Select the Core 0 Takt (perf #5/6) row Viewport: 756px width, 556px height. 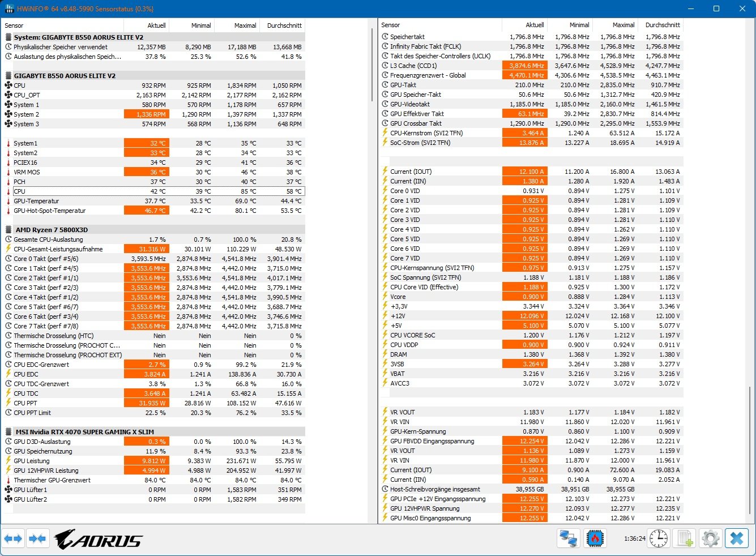154,259
